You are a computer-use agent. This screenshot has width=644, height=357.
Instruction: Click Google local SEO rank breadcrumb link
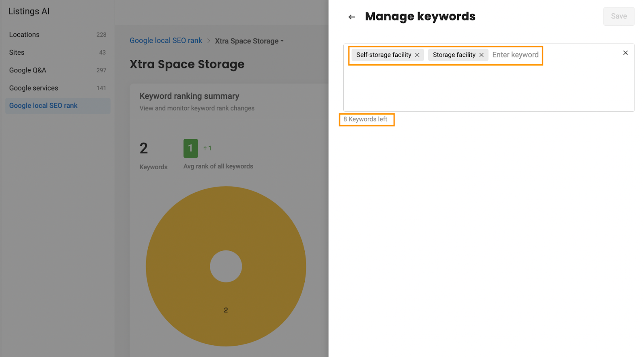166,41
